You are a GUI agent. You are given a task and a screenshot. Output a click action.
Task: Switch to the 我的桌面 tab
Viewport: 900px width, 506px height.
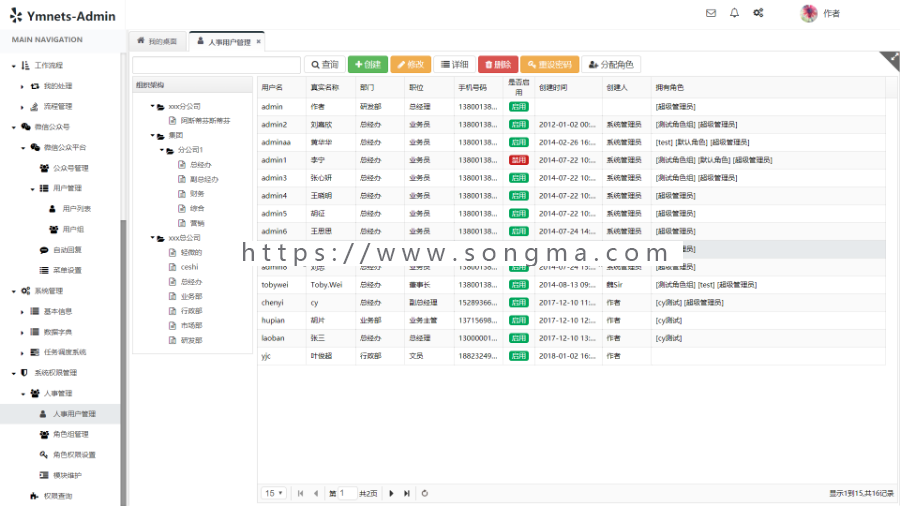point(157,41)
